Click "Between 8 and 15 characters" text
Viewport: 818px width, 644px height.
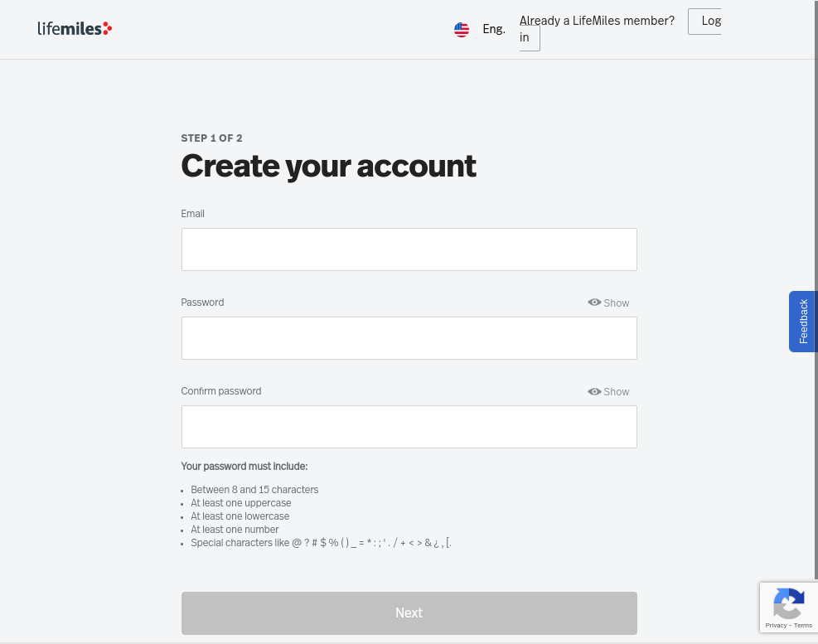point(254,490)
